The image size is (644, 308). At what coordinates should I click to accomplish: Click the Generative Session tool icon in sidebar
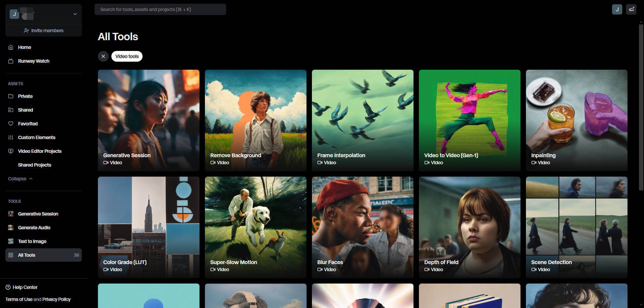11,214
